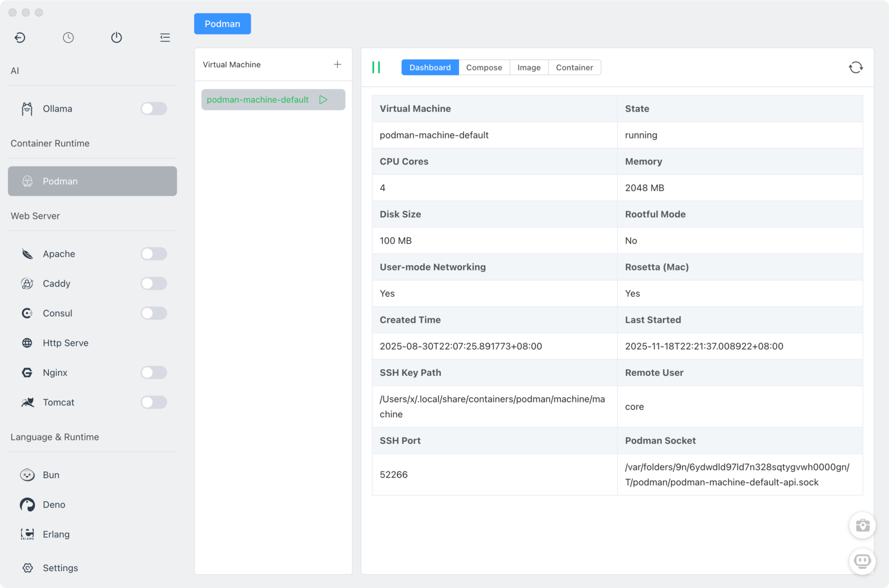Open the toolbox icon at bottom right
This screenshot has height=588, width=889.
coord(862,525)
